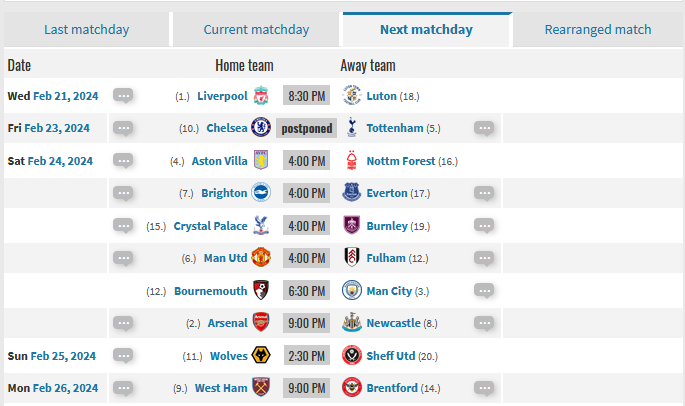Switch to the Current matchday tab

tap(256, 29)
